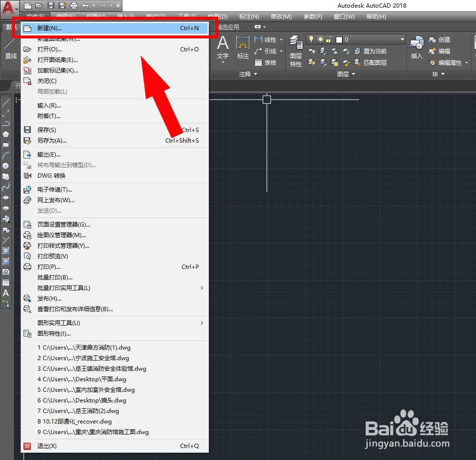Screen dimensions: 476x460
Task: Open 图形特性(I)... menu entry
Action: [x=115, y=334]
